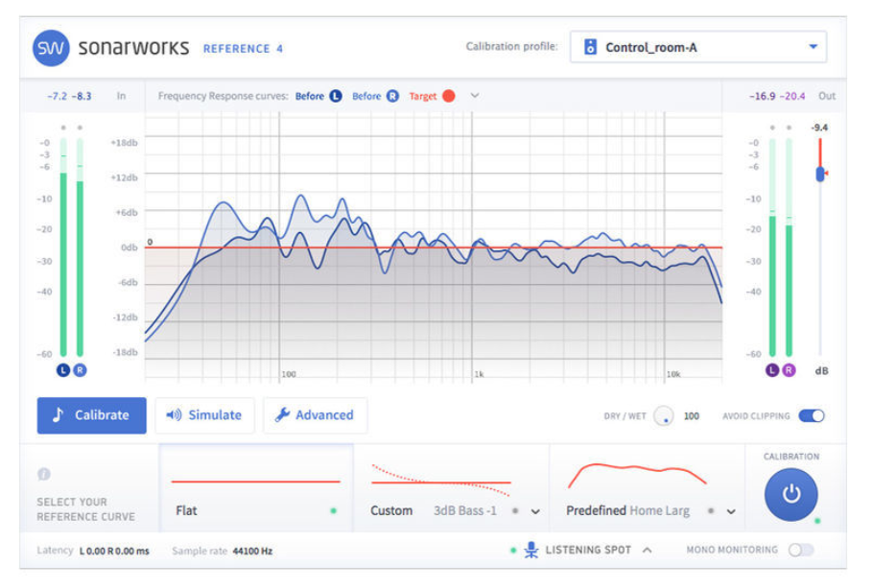
Task: Toggle the Calibration power button
Action: [x=790, y=494]
